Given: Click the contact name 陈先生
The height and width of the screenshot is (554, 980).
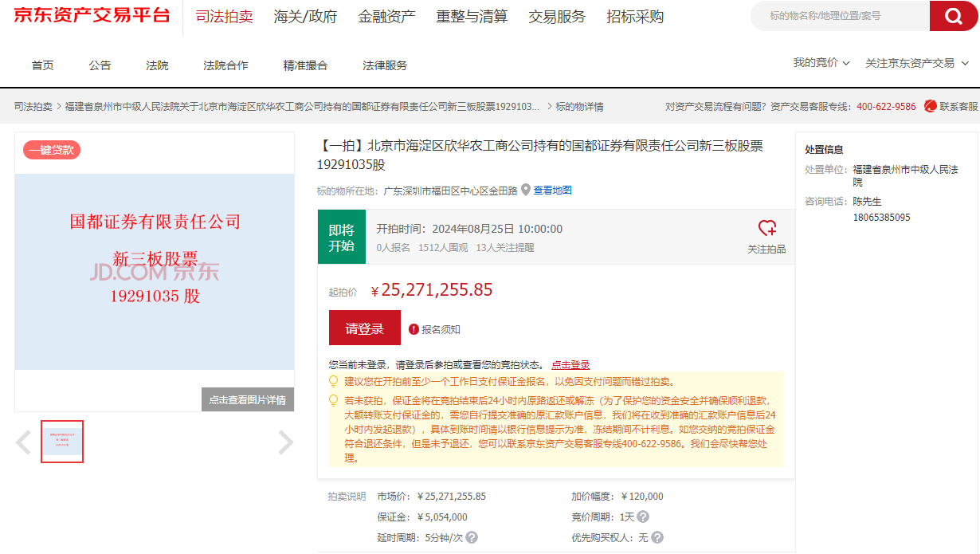Looking at the screenshot, I should (x=868, y=201).
